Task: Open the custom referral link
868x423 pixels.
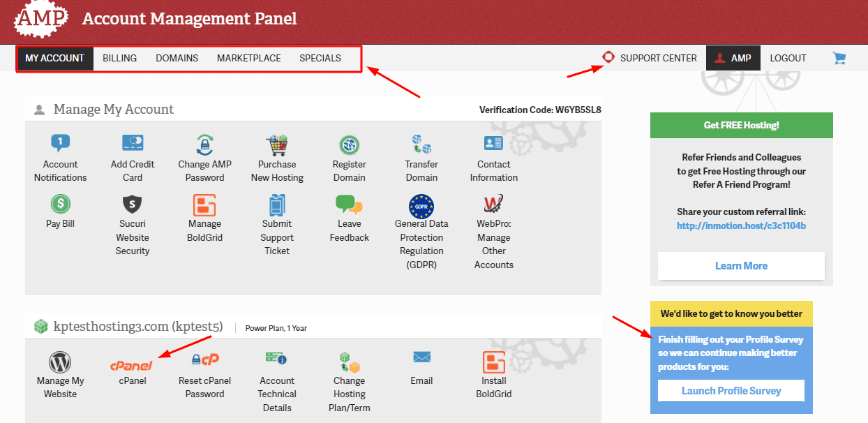Action: click(741, 225)
